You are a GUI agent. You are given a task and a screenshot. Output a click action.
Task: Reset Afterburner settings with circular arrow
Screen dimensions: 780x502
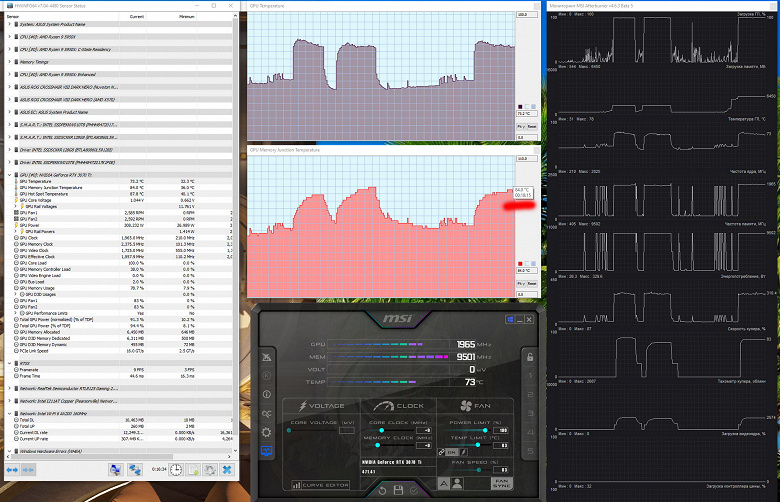[x=382, y=491]
